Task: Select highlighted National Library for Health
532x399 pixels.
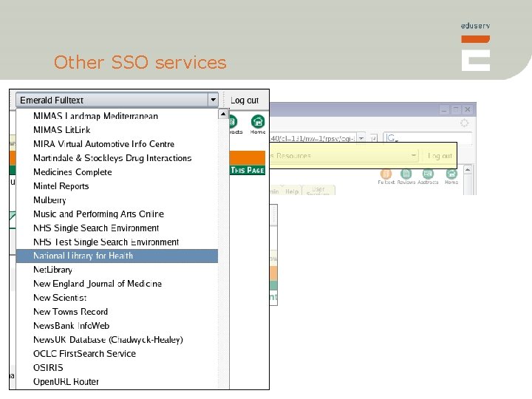Action: (x=117, y=256)
